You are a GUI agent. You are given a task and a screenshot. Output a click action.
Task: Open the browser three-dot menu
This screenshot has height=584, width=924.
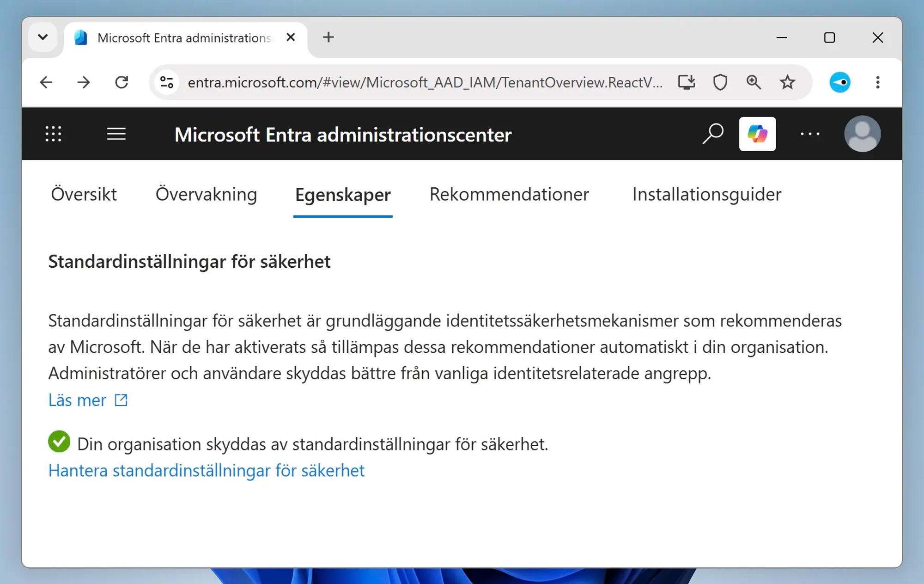pyautogui.click(x=878, y=82)
